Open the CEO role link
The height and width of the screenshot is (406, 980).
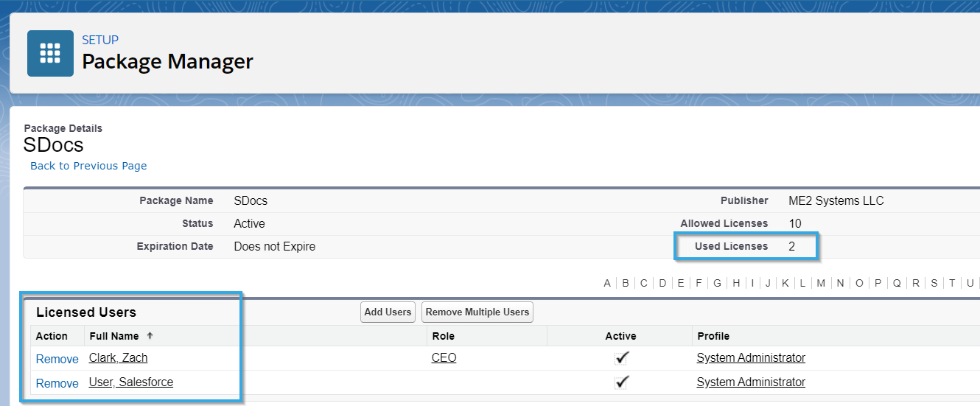(444, 358)
